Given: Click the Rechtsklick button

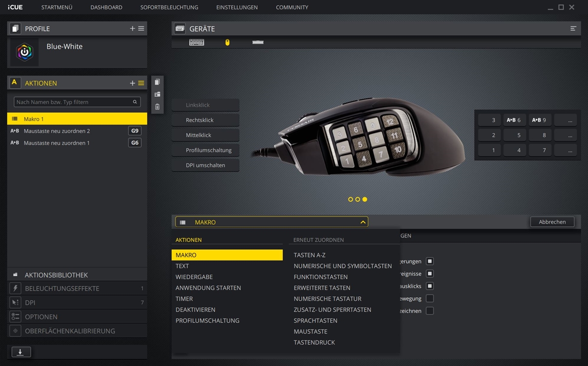Looking at the screenshot, I should click(x=205, y=120).
